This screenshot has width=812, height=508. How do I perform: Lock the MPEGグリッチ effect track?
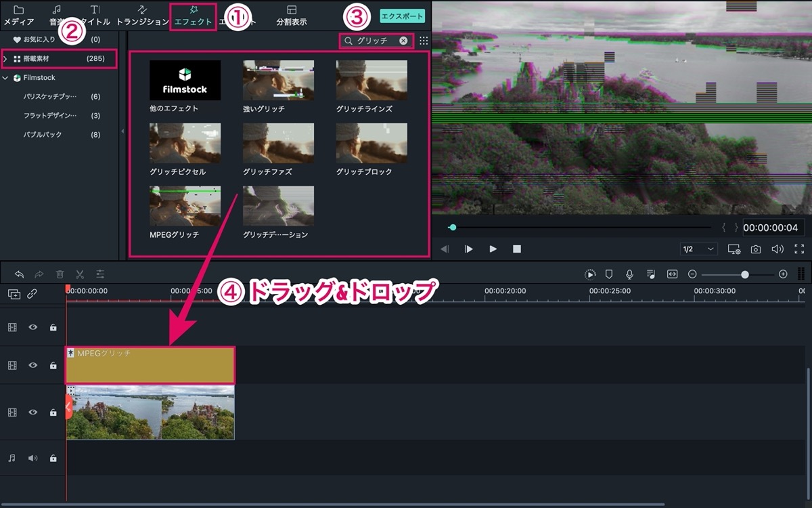click(53, 365)
